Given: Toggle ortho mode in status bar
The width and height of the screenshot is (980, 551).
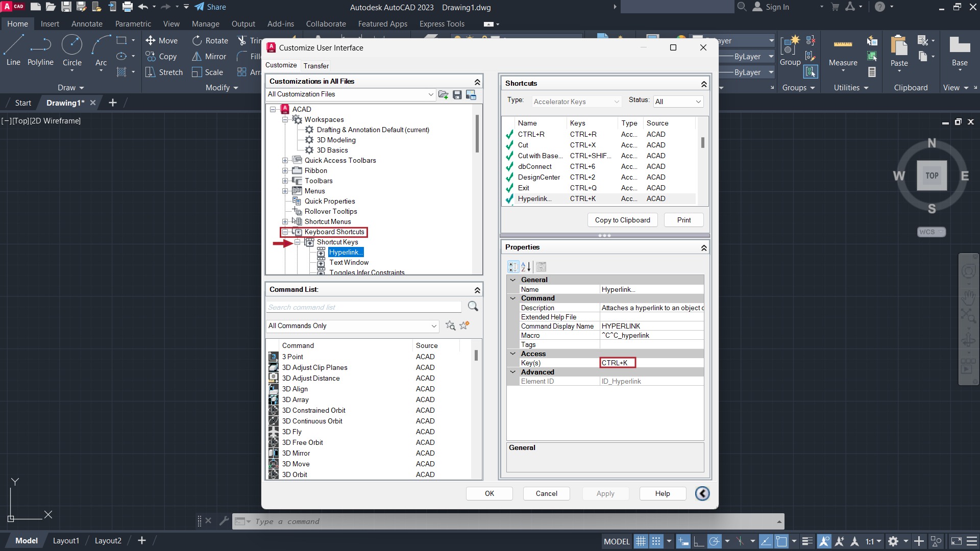Looking at the screenshot, I should tap(698, 541).
